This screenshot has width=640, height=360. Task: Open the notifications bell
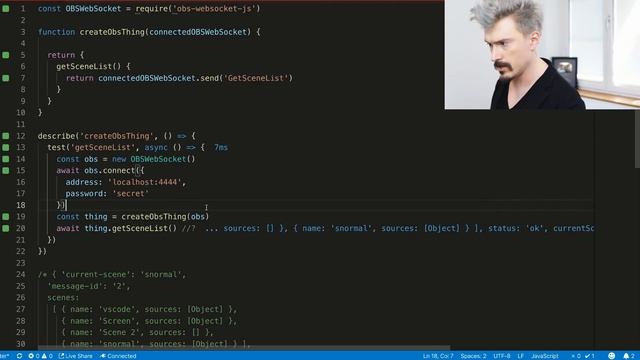pos(629,356)
